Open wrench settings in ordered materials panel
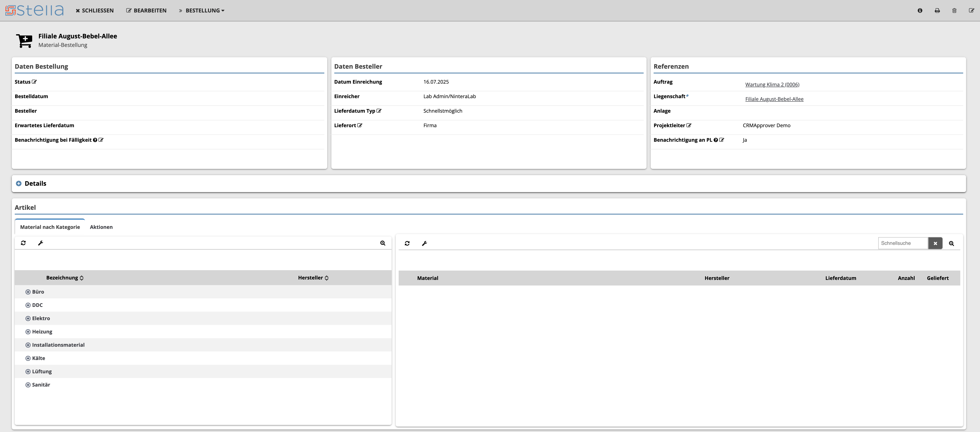The width and height of the screenshot is (980, 432). point(425,243)
